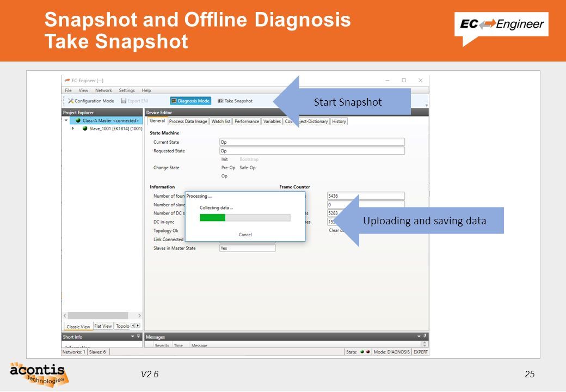Screen dimensions: 566x392
Task: Expand the Slave_1001 tree node
Action: point(73,128)
